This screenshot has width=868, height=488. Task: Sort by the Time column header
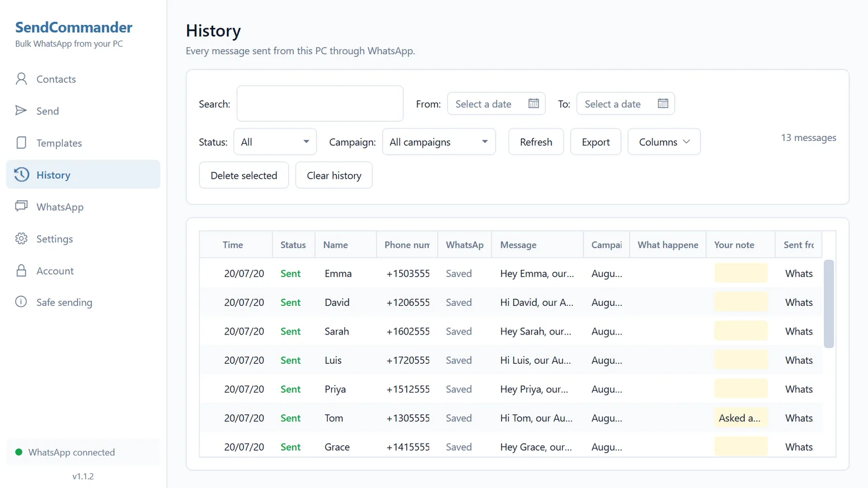coord(236,245)
